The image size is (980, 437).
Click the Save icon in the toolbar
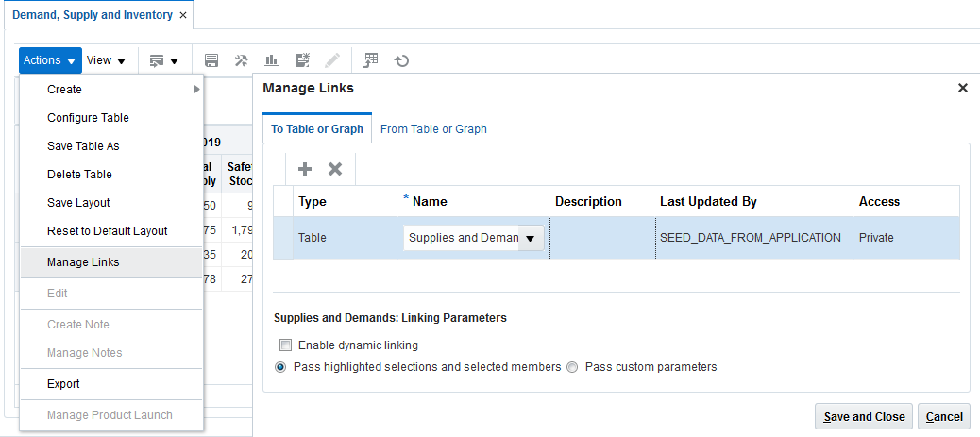click(211, 60)
